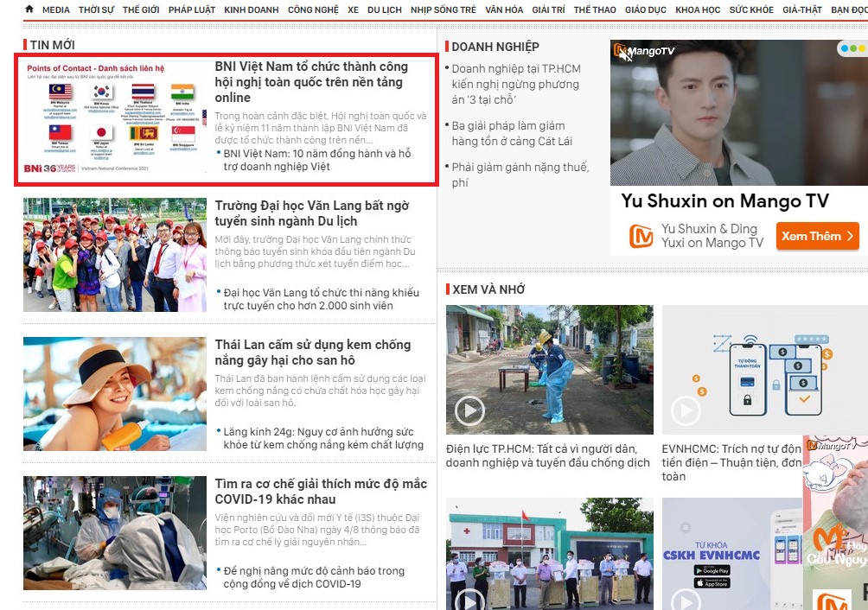The width and height of the screenshot is (868, 610).
Task: Go to the GIẢ-THẬT section
Action: [802, 10]
